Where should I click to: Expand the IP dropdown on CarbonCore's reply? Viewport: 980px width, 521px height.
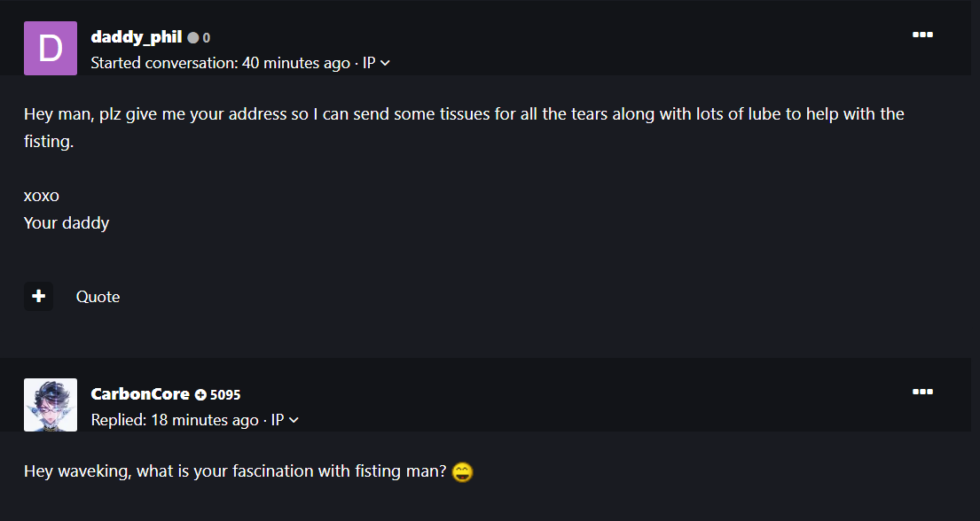[x=286, y=420]
